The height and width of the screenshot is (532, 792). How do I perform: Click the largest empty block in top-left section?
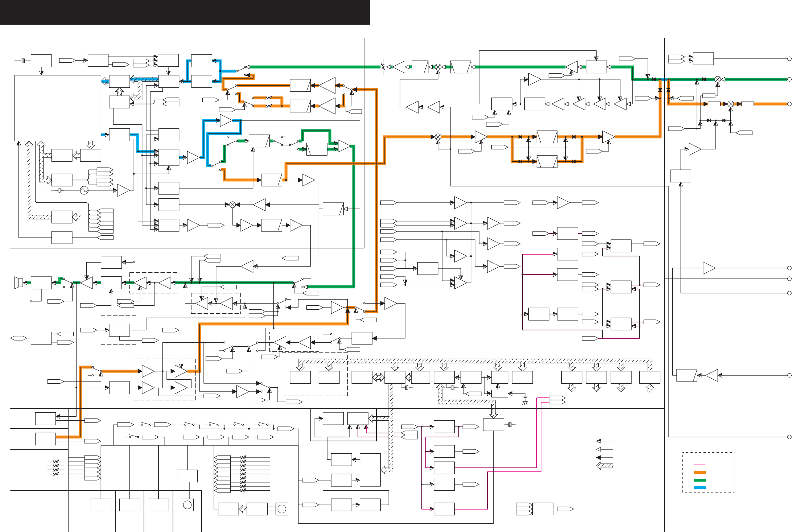click(58, 108)
